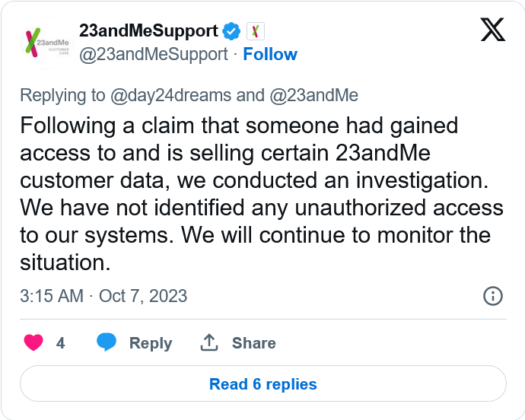The width and height of the screenshot is (525, 420).
Task: Like the tweet with the heart icon
Action: coord(33,343)
